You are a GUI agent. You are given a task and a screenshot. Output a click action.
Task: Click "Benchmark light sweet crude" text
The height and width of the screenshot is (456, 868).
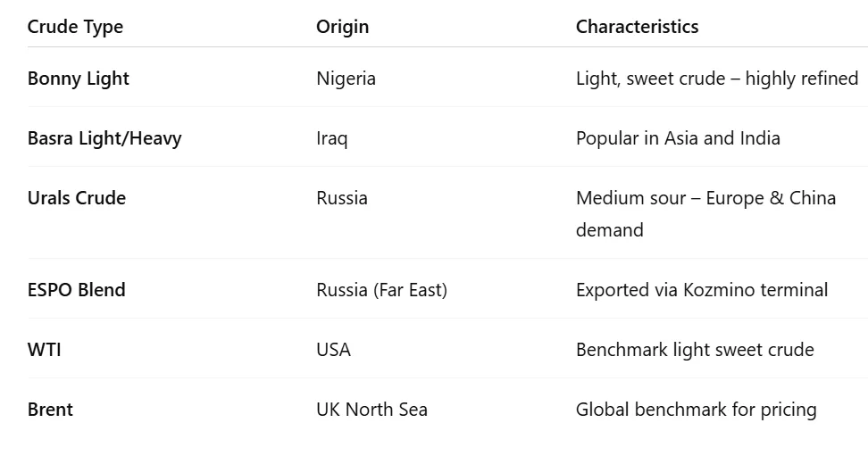[x=695, y=350]
